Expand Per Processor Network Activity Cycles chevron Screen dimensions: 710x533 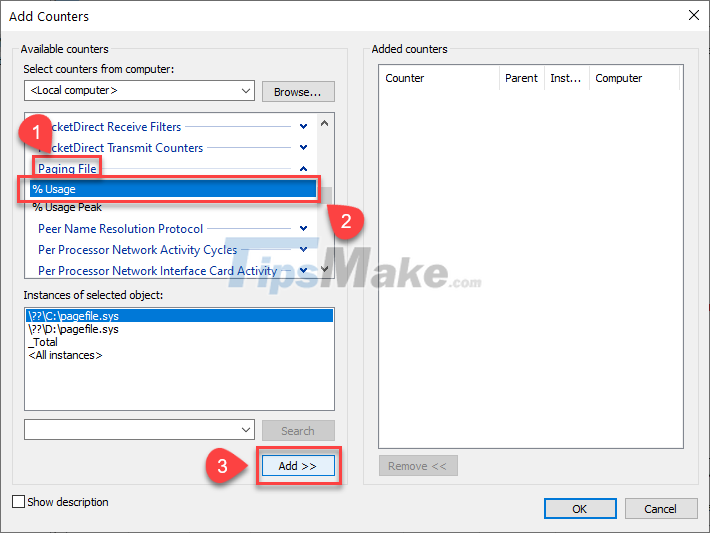(x=303, y=249)
